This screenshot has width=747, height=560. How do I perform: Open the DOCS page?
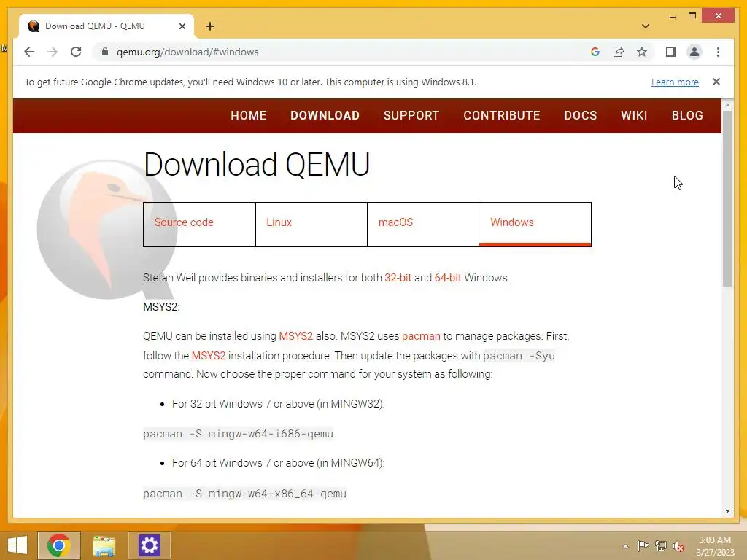(580, 116)
